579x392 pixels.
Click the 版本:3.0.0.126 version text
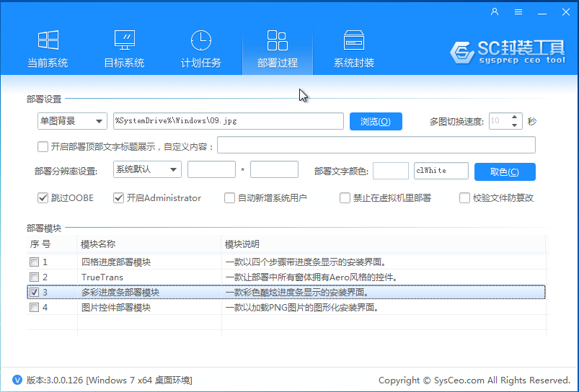55,380
